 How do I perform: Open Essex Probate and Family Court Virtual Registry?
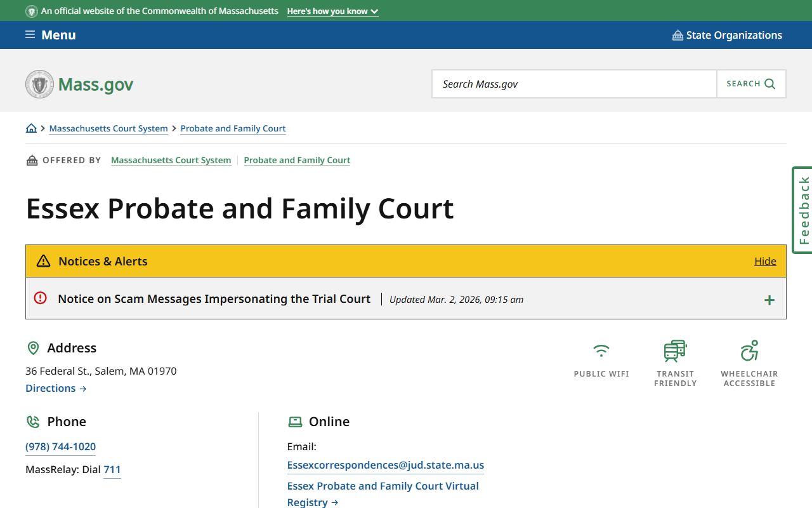[383, 494]
